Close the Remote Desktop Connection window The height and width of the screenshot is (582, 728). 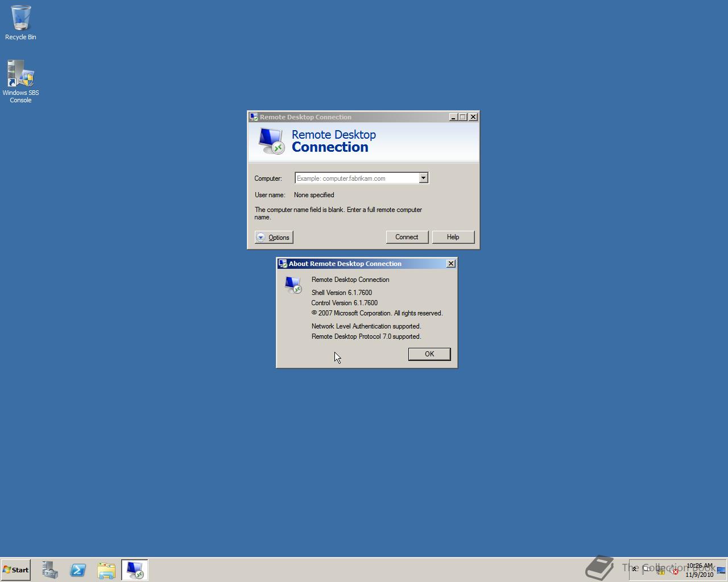pyautogui.click(x=473, y=117)
